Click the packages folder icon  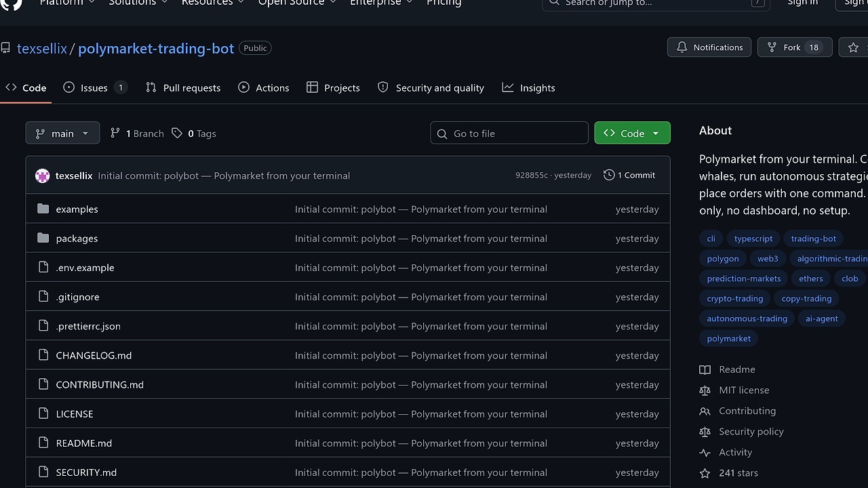tap(43, 238)
